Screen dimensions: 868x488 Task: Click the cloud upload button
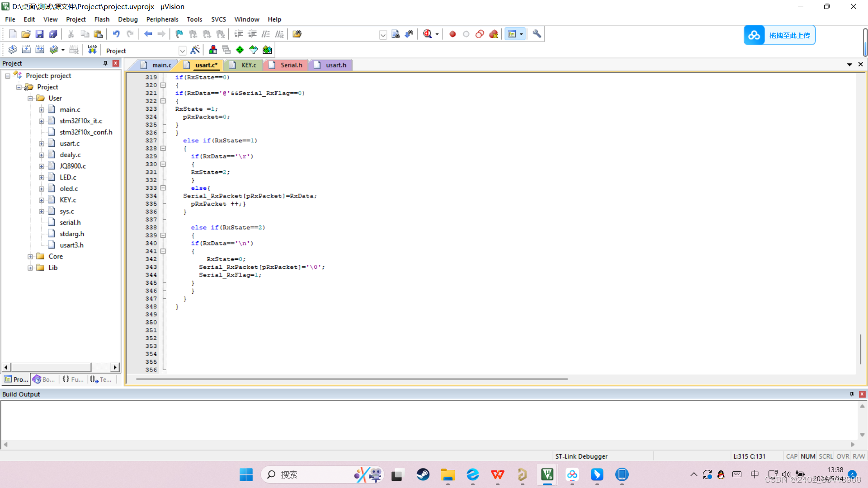pos(779,35)
